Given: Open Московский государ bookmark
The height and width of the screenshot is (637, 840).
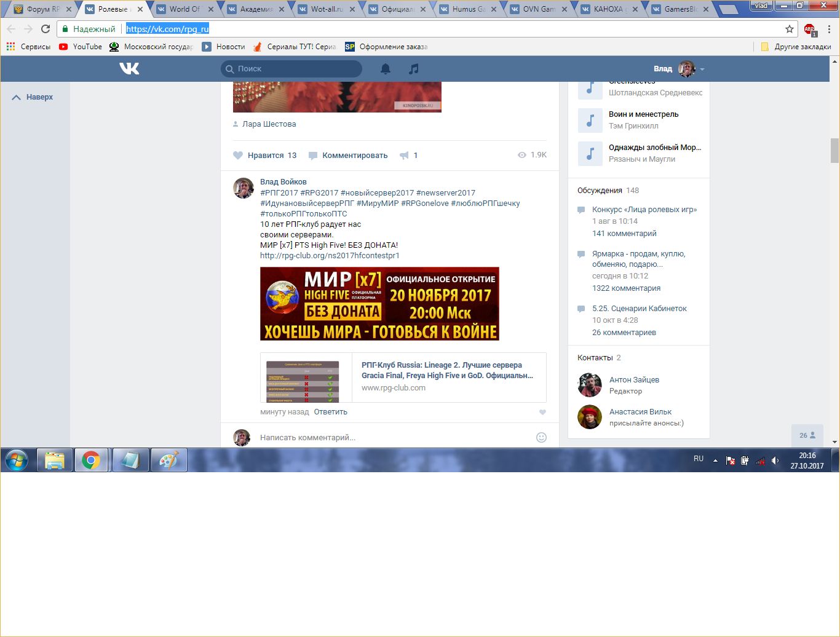Looking at the screenshot, I should pyautogui.click(x=151, y=47).
